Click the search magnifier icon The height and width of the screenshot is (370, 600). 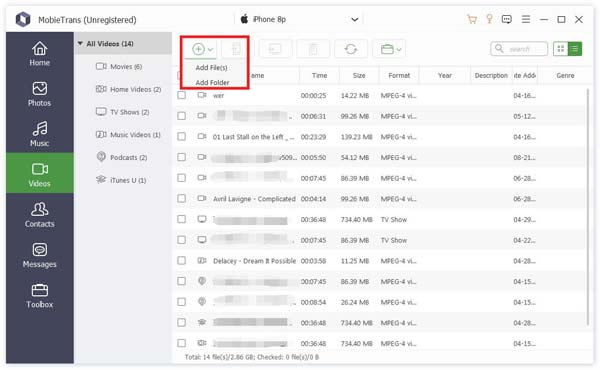(499, 49)
